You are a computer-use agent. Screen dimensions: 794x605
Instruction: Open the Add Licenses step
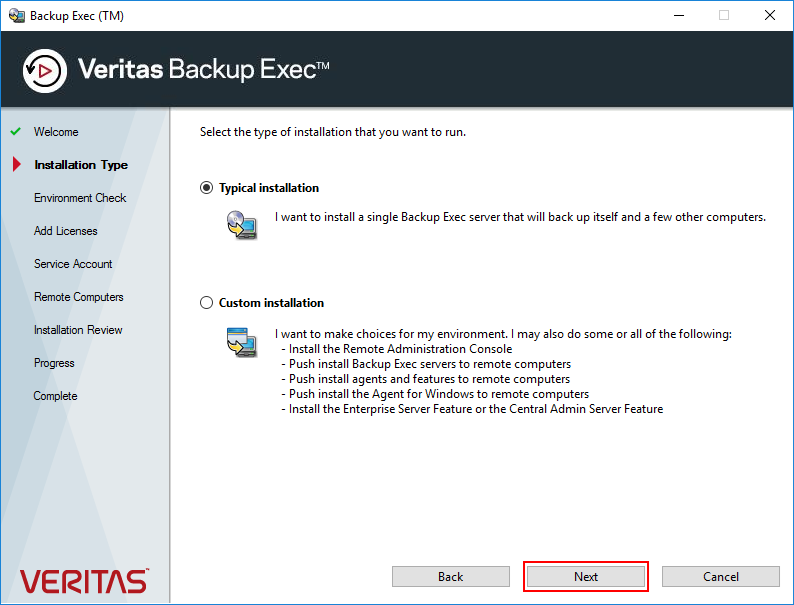pyautogui.click(x=66, y=231)
